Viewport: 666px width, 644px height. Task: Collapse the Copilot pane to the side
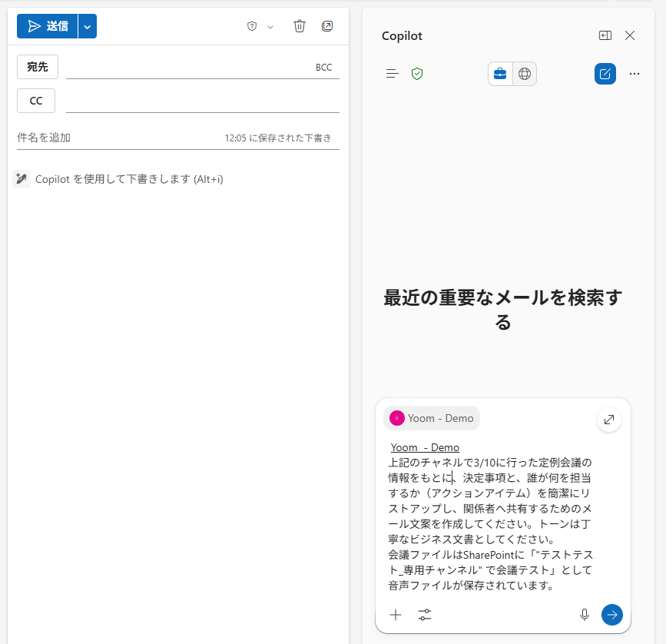(605, 35)
